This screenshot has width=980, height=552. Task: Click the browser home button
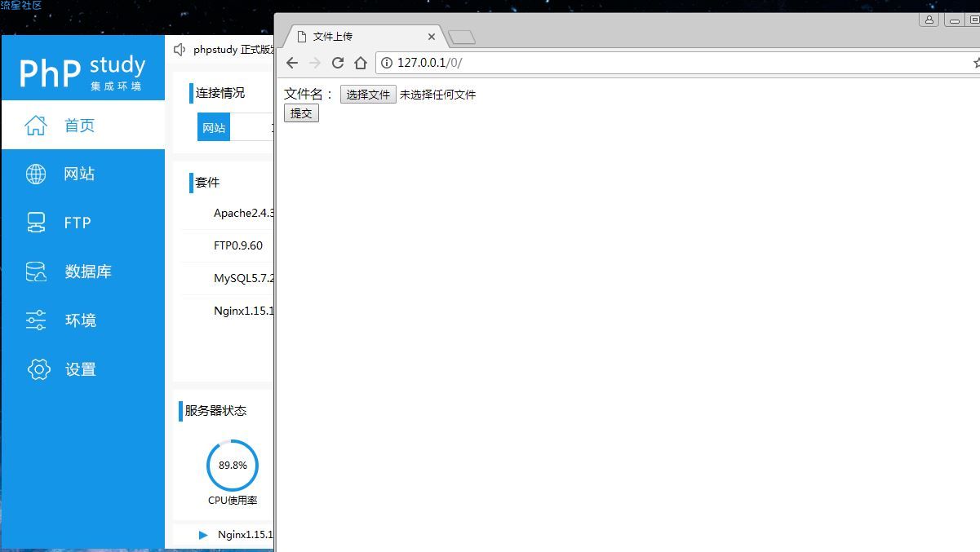pos(361,63)
